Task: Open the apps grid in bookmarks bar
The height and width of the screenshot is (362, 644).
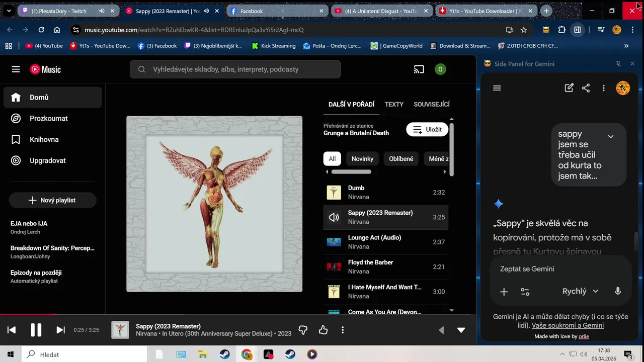Action: 9,46
